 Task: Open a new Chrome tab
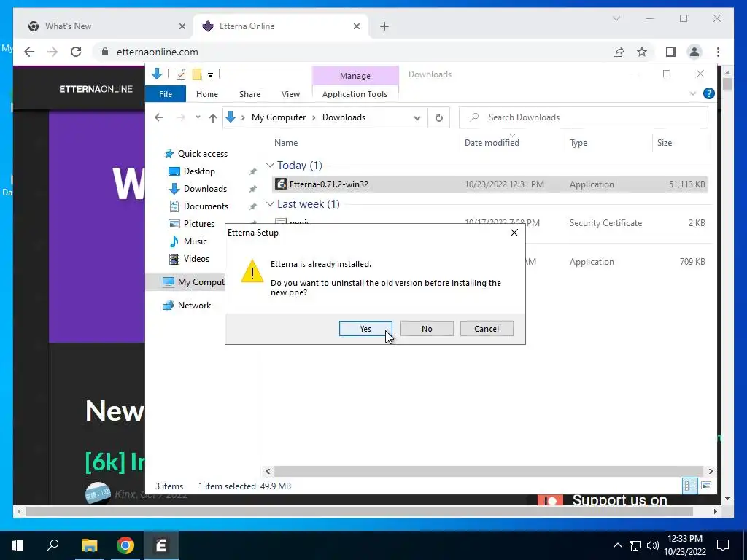[384, 26]
